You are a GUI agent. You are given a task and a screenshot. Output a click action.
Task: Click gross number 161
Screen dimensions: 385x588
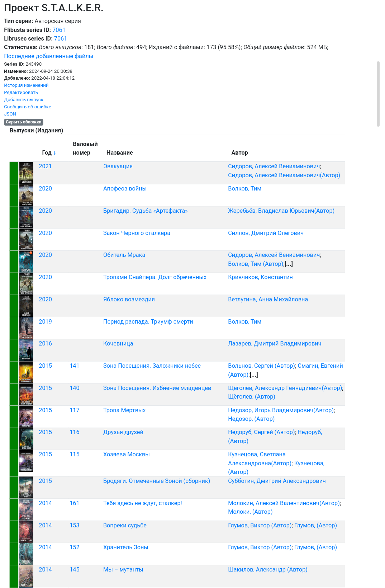point(74,503)
